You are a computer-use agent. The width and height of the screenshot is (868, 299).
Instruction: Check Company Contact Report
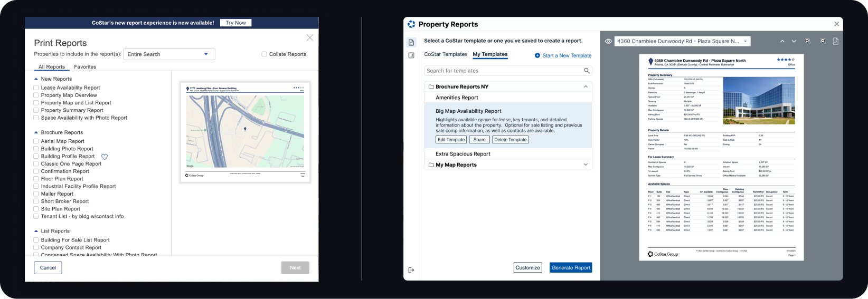click(x=36, y=247)
